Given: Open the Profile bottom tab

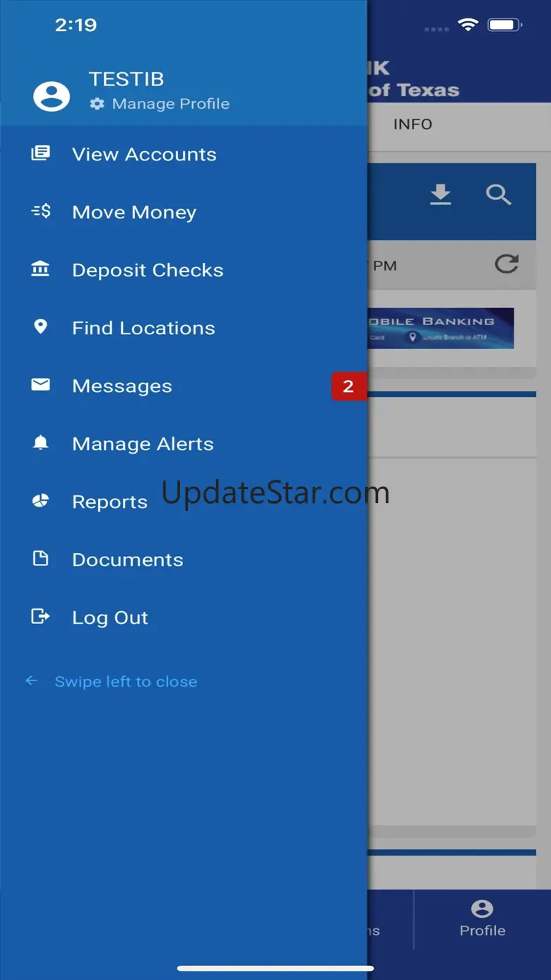Looking at the screenshot, I should (x=482, y=919).
